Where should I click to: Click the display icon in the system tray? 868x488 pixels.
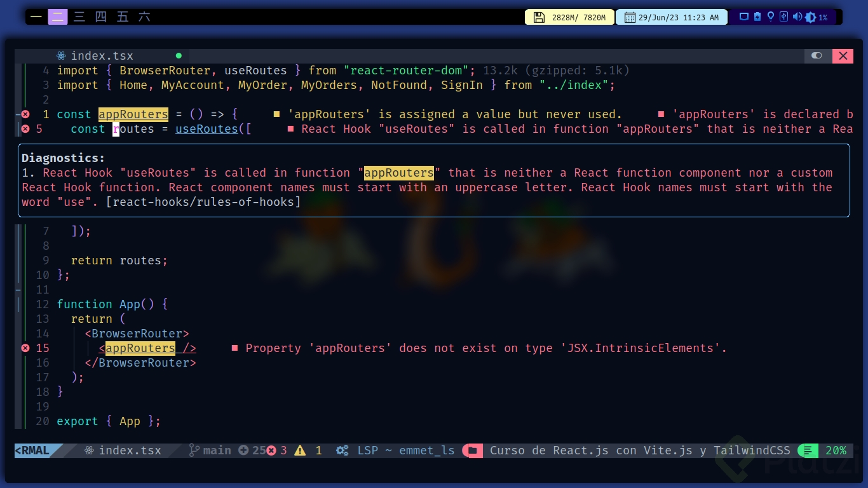click(743, 17)
